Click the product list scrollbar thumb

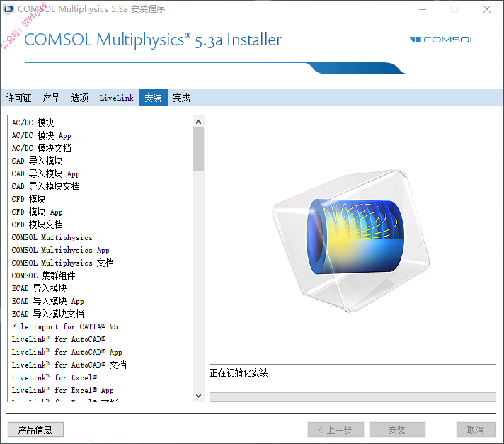199,149
